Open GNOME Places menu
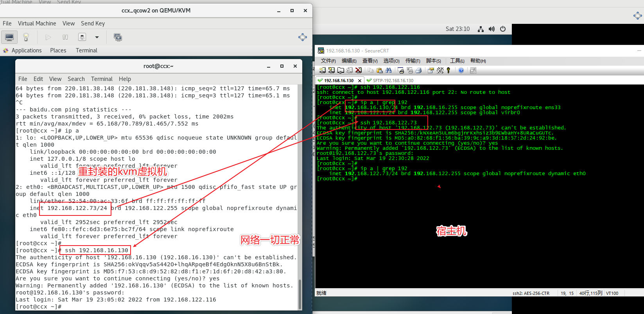This screenshot has width=644, height=314. 58,50
